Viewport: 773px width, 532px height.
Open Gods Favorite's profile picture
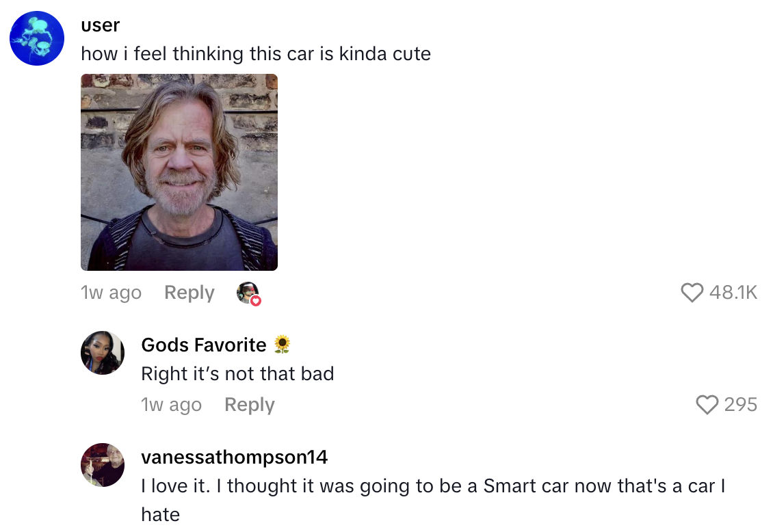point(103,352)
